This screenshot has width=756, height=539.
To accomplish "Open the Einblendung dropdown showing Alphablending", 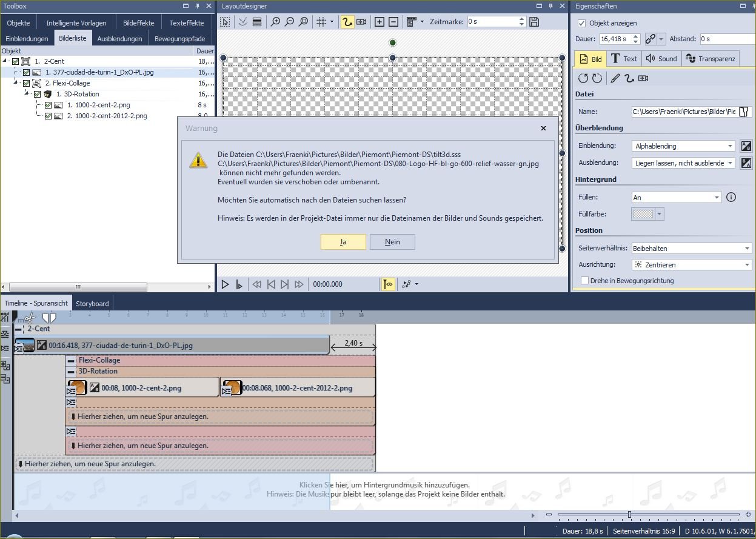I will [x=683, y=146].
